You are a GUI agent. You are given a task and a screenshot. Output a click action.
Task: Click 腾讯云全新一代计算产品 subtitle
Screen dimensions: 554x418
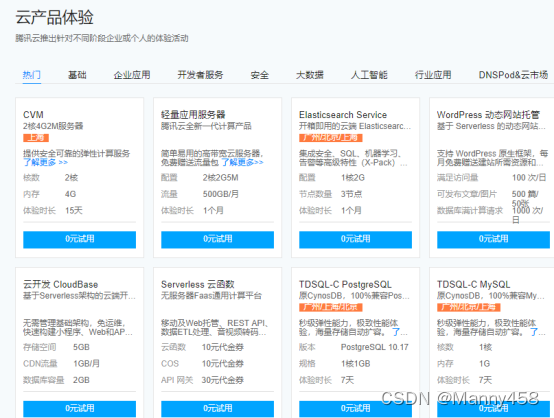point(206,126)
